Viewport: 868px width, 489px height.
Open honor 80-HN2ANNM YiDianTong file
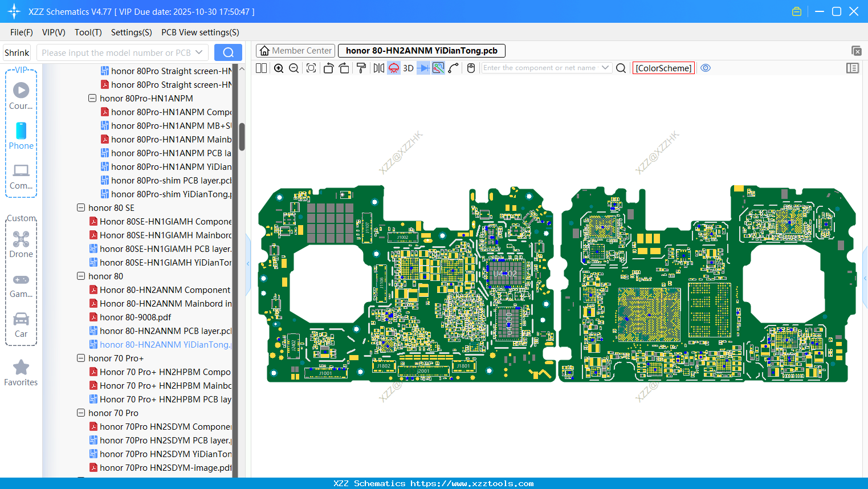pyautogui.click(x=161, y=344)
